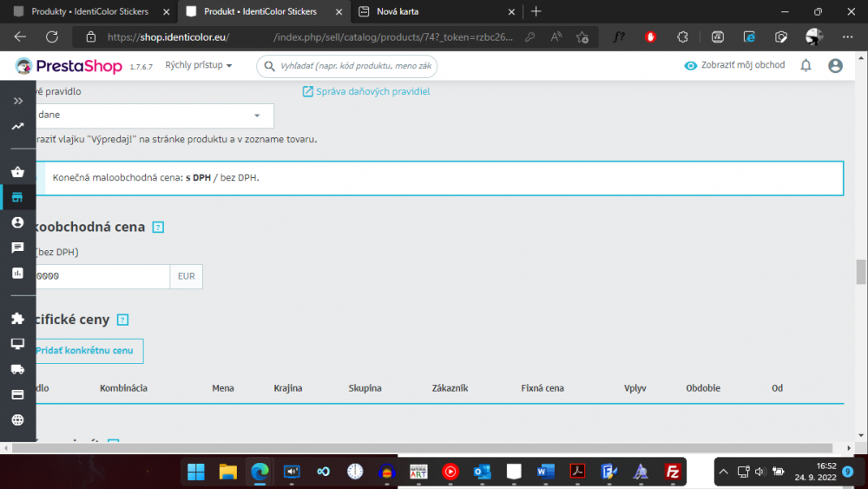The image size is (868, 489).
Task: Open notifications bell icon
Action: click(806, 65)
